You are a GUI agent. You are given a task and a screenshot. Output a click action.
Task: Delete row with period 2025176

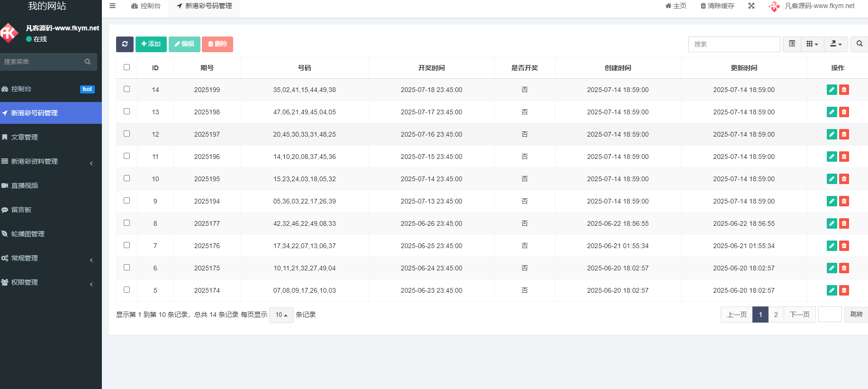[x=844, y=246]
